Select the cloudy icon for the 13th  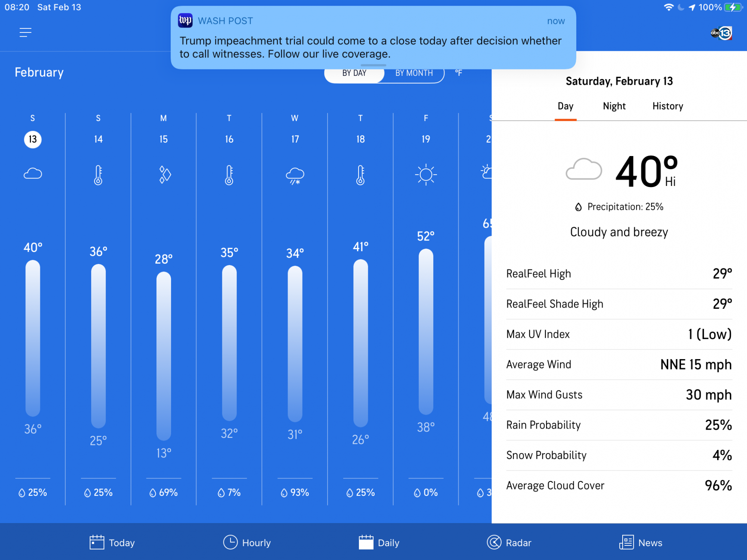tap(33, 174)
